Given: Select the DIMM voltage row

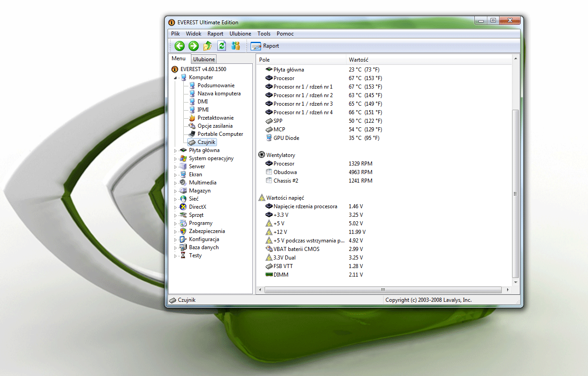Looking at the screenshot, I should click(x=384, y=275).
